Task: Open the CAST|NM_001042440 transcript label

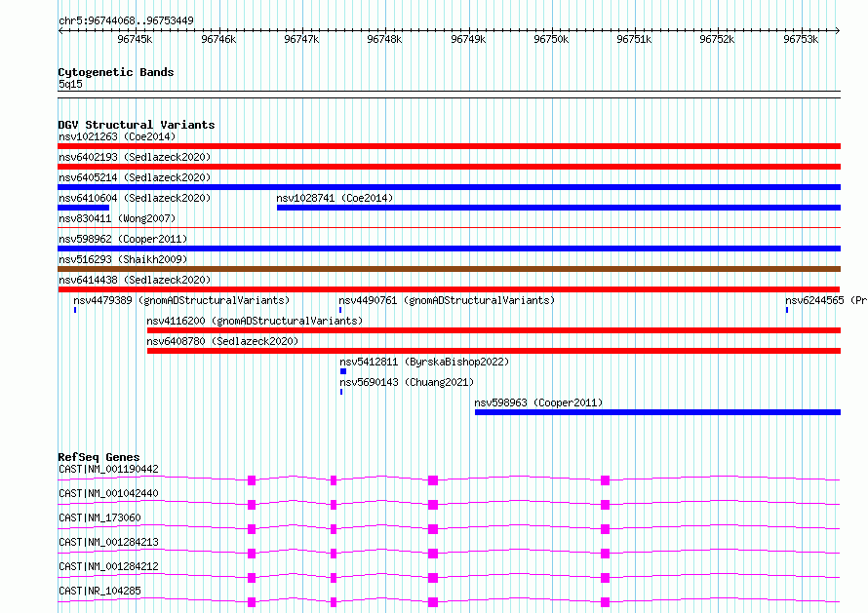Action: pyautogui.click(x=108, y=493)
